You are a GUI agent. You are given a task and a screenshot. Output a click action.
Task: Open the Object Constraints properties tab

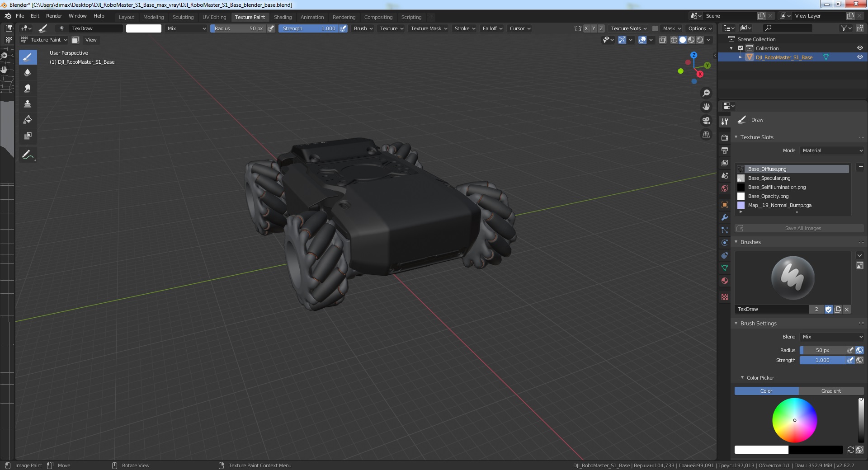click(725, 255)
